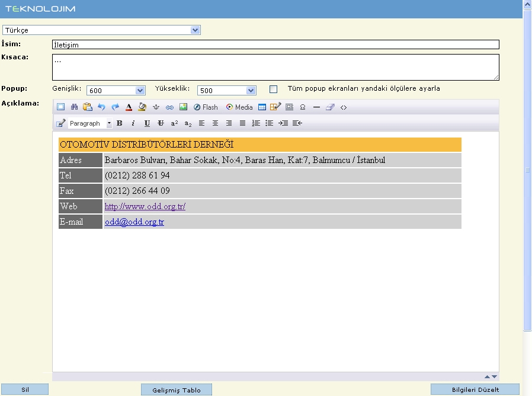Toggle fullscreen editor mode icon
The width and height of the screenshot is (532, 396).
coord(61,107)
